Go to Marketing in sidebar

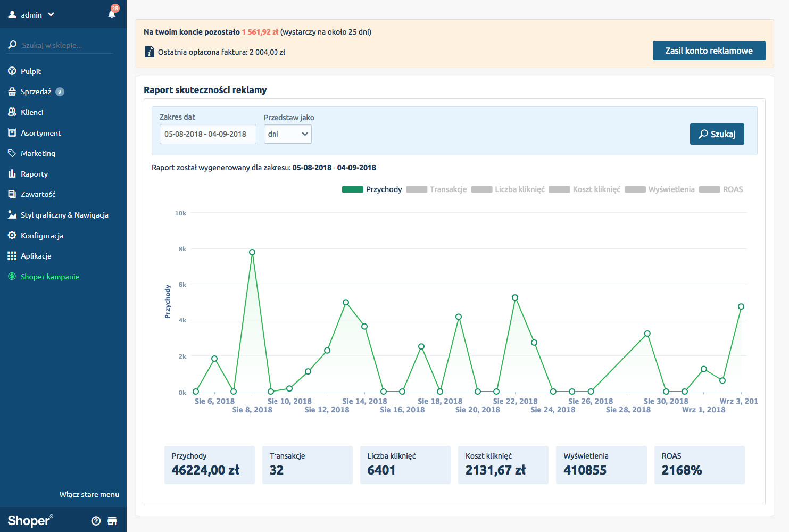[x=38, y=153]
